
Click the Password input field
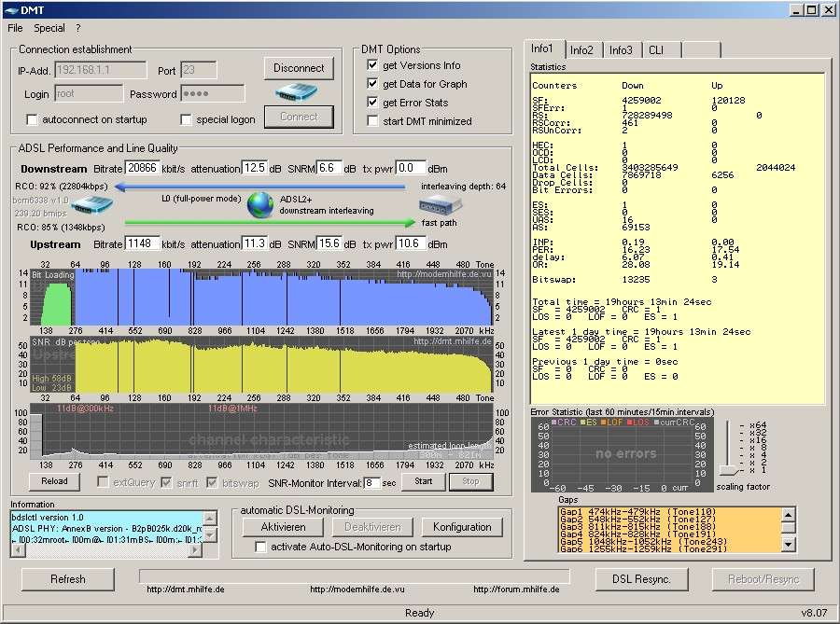pyautogui.click(x=212, y=93)
